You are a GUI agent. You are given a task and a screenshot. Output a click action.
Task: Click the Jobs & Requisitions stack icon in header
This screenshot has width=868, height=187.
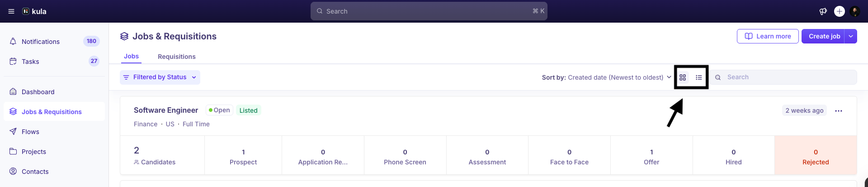point(124,36)
